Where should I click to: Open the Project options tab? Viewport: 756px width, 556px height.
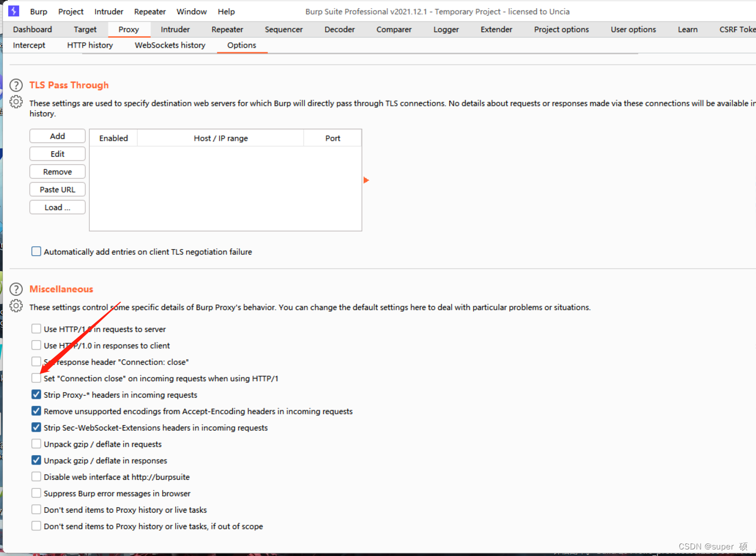562,30
